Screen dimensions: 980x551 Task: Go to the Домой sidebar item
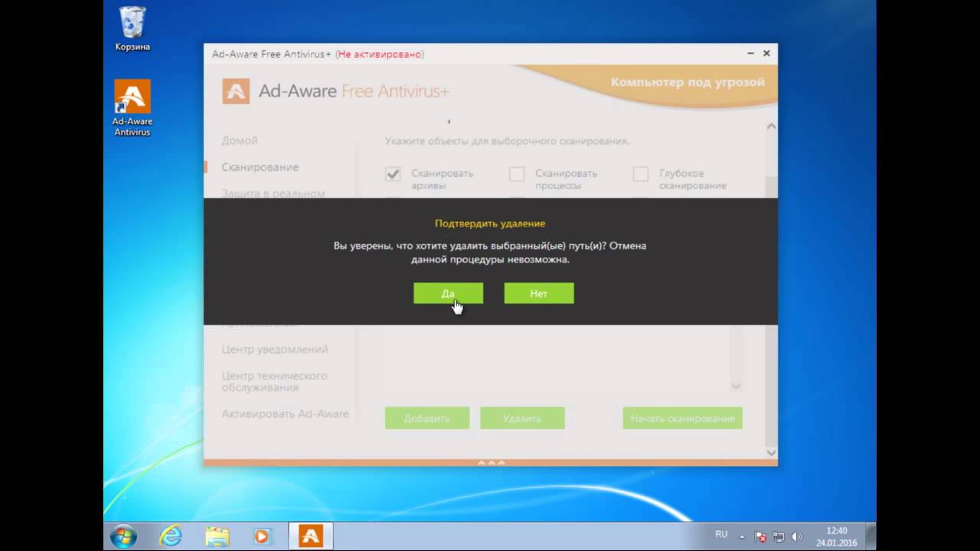pyautogui.click(x=240, y=141)
